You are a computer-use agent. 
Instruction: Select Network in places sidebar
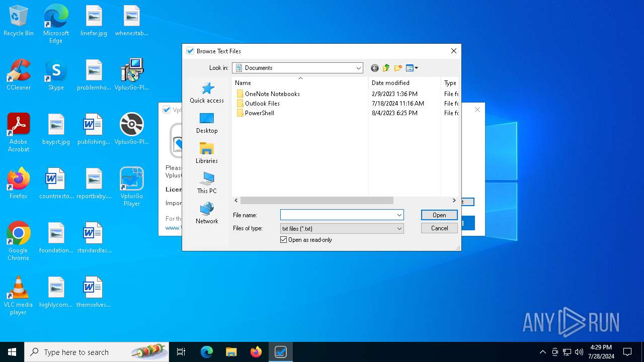click(x=207, y=214)
